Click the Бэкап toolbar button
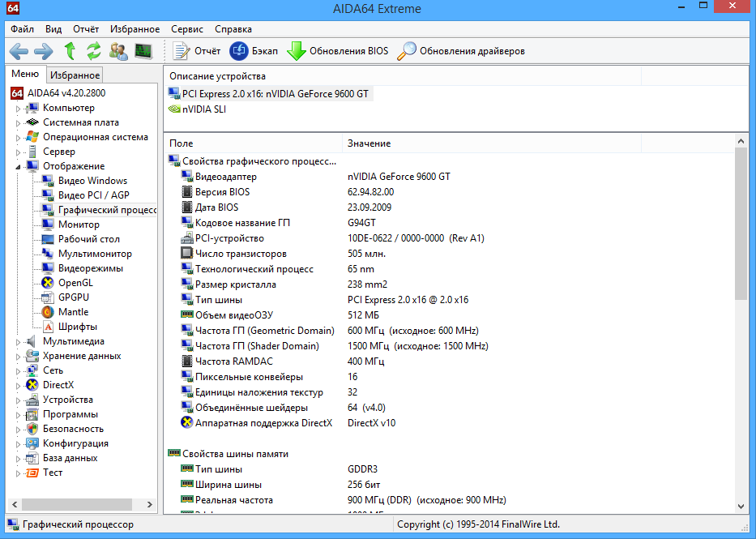756x539 pixels. (254, 51)
